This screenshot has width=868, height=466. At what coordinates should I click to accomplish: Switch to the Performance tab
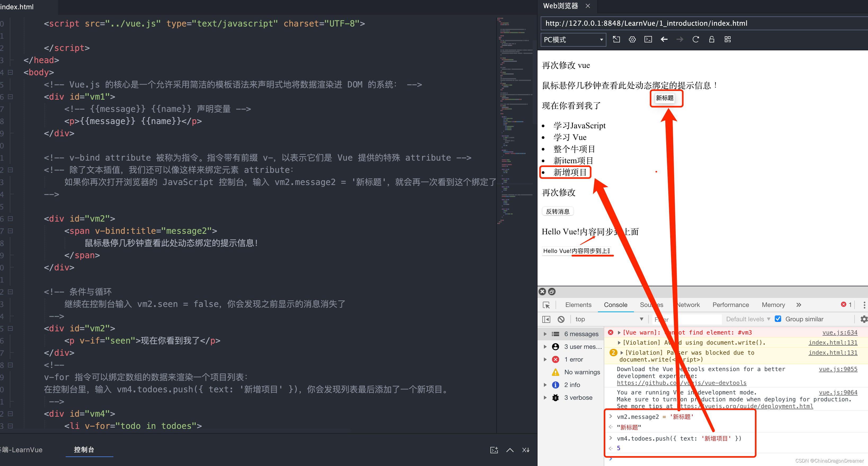pyautogui.click(x=731, y=305)
